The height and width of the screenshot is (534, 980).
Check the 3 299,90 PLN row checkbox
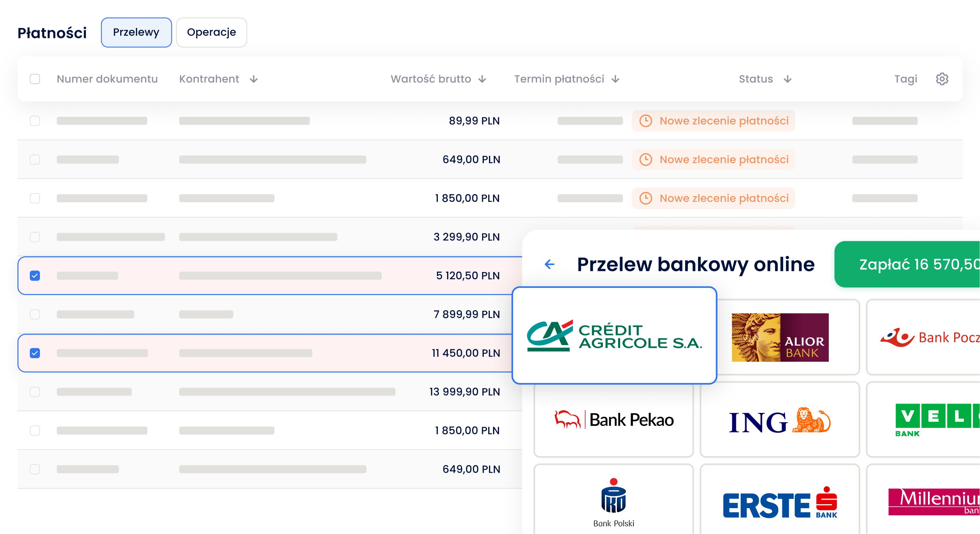point(35,237)
